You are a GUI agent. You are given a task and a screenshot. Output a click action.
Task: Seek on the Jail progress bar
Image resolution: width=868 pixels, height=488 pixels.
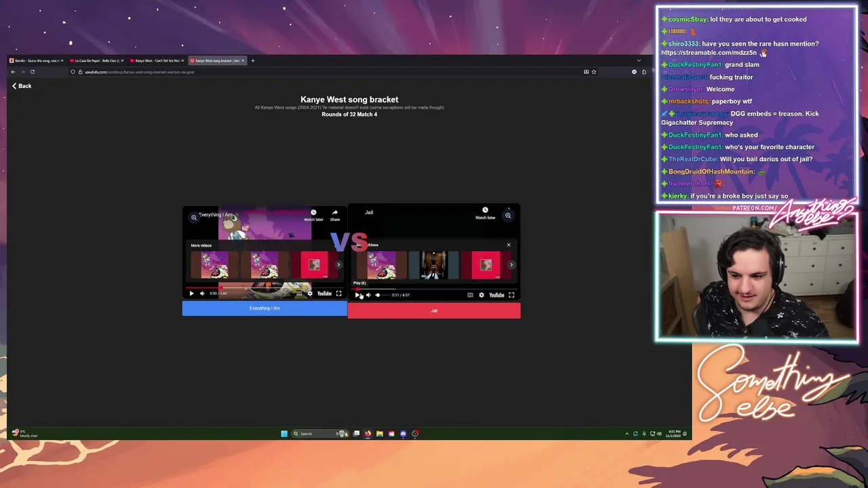(x=434, y=289)
